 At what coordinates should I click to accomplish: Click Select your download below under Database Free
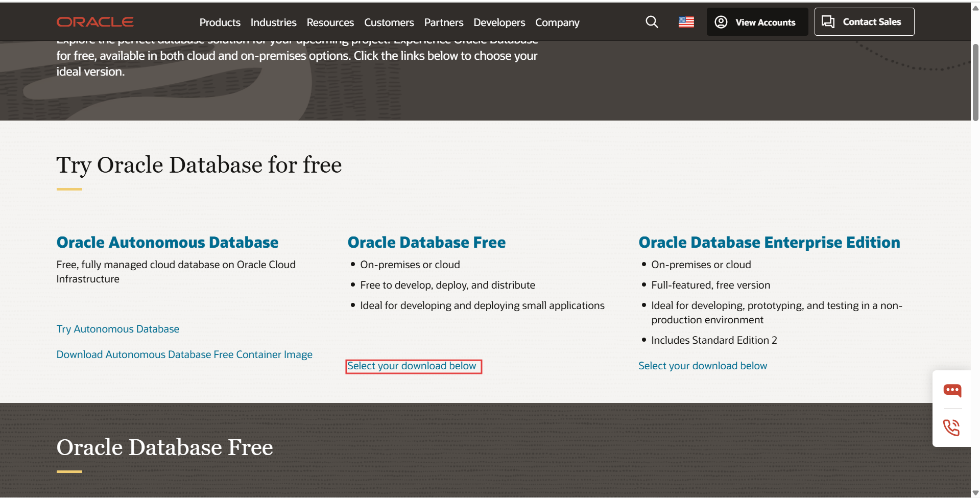pos(412,366)
